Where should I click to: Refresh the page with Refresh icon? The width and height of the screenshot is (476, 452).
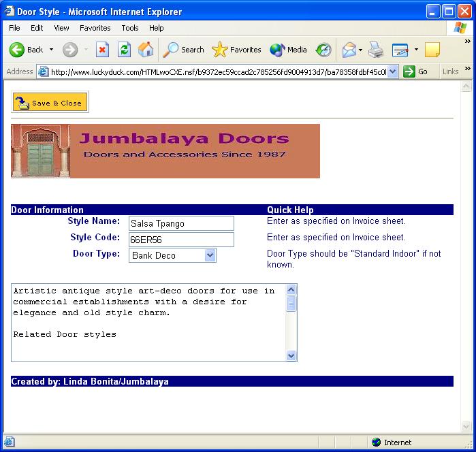(124, 50)
